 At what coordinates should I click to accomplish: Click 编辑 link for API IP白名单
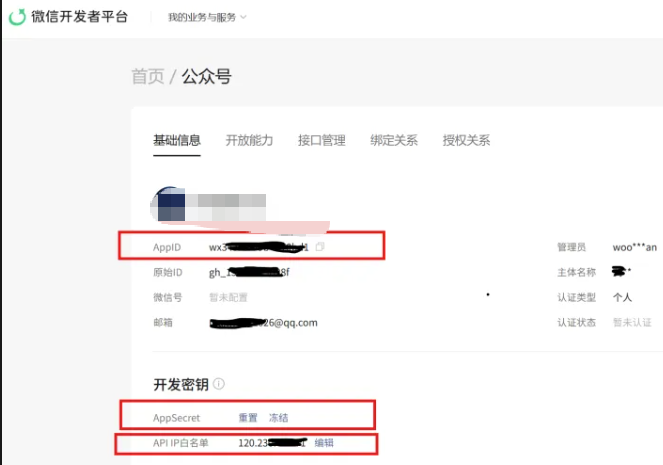[324, 443]
